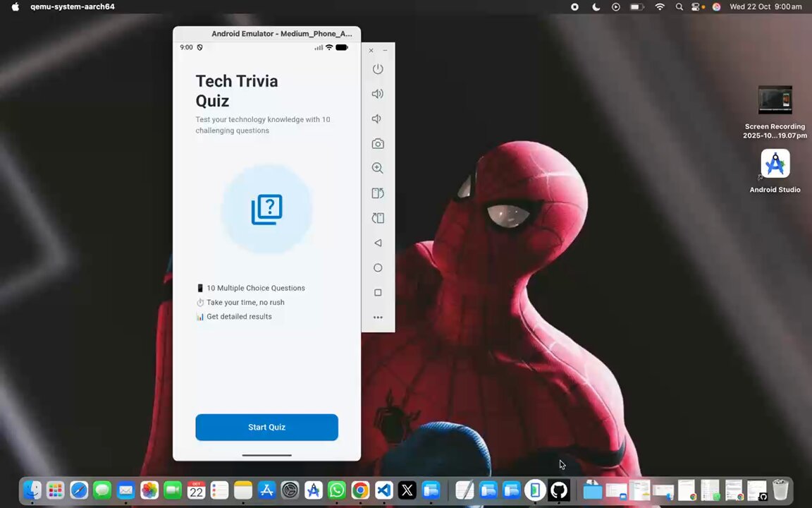This screenshot has height=508, width=812.
Task: Open Launchpad from the Dock
Action: coord(56,490)
